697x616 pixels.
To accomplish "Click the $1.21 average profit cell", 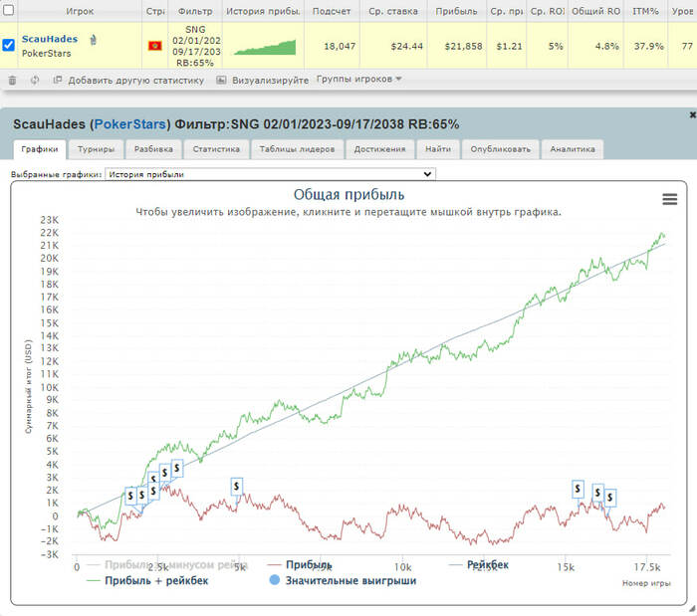I will tap(509, 46).
